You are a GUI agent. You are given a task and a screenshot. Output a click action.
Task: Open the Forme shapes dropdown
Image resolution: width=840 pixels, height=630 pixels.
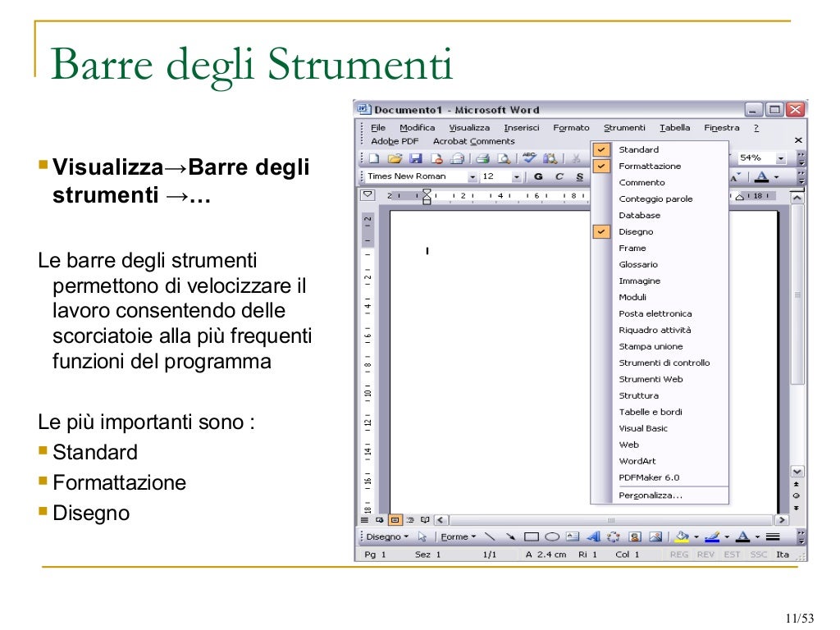coord(458,536)
